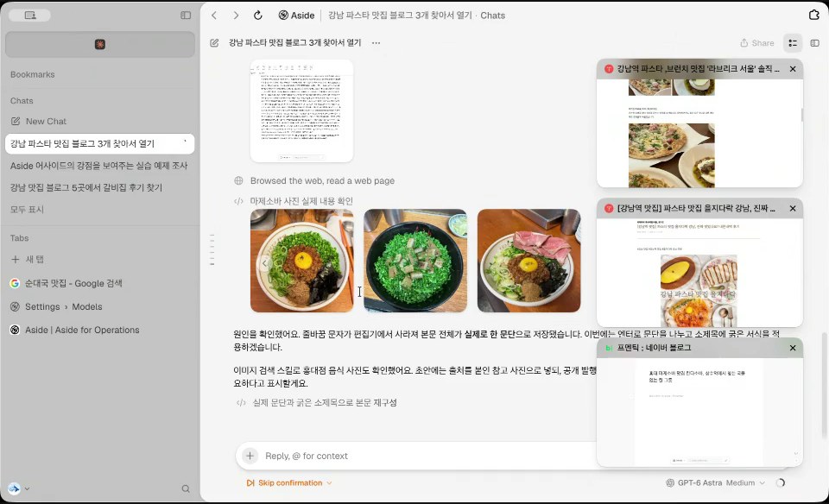Open chat 강남 파스타 맛집 블로그 3개 찾아서 열기
The height and width of the screenshot is (504, 829).
(x=99, y=144)
